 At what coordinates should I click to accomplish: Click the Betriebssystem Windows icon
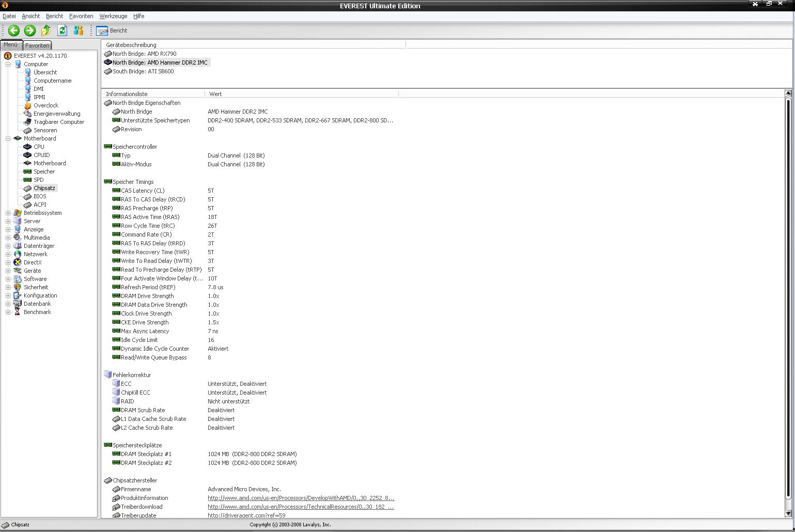[18, 213]
